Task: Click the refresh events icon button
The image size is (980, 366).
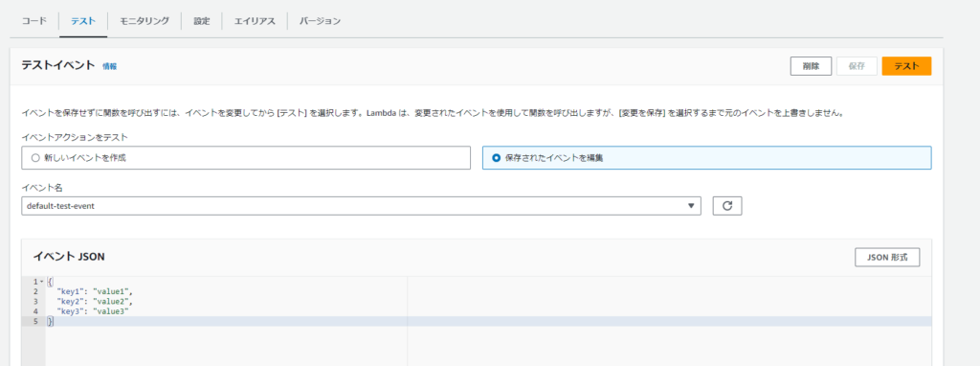Action: [x=727, y=206]
